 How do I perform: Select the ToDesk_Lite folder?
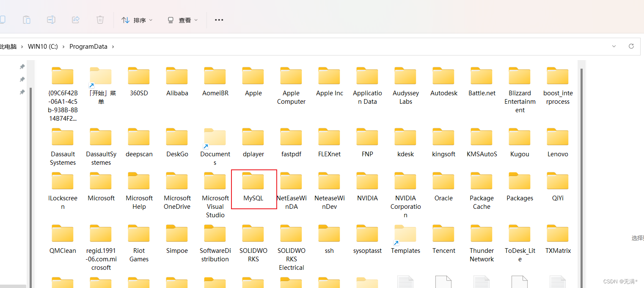coord(520,244)
